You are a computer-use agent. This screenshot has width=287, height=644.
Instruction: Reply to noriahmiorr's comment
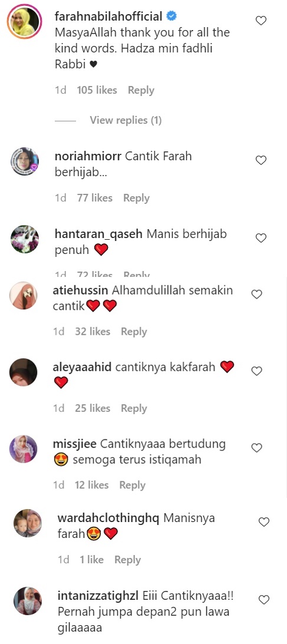[x=136, y=198]
